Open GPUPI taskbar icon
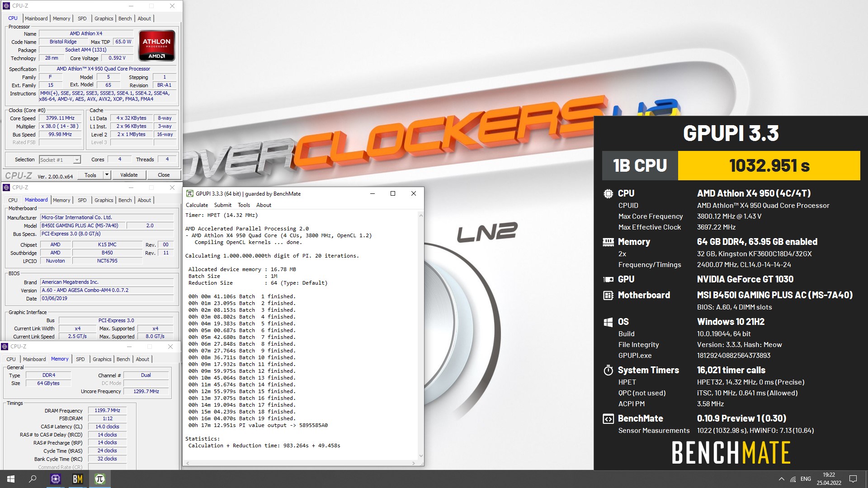Image resolution: width=868 pixels, height=488 pixels. (100, 479)
